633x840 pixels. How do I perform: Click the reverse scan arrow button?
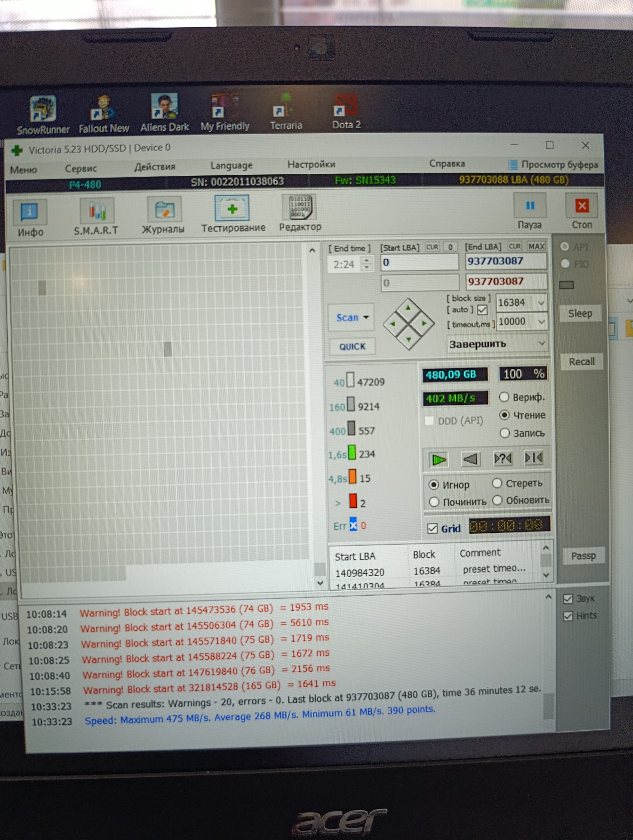(470, 460)
